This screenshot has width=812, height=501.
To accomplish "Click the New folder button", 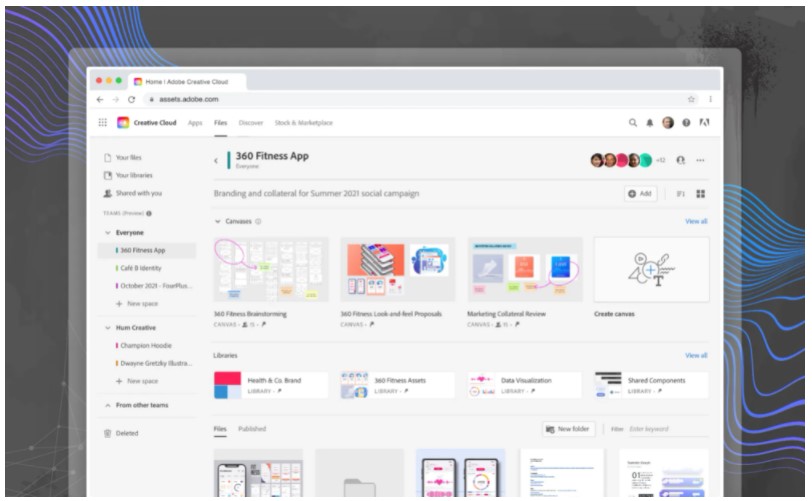I will [568, 429].
